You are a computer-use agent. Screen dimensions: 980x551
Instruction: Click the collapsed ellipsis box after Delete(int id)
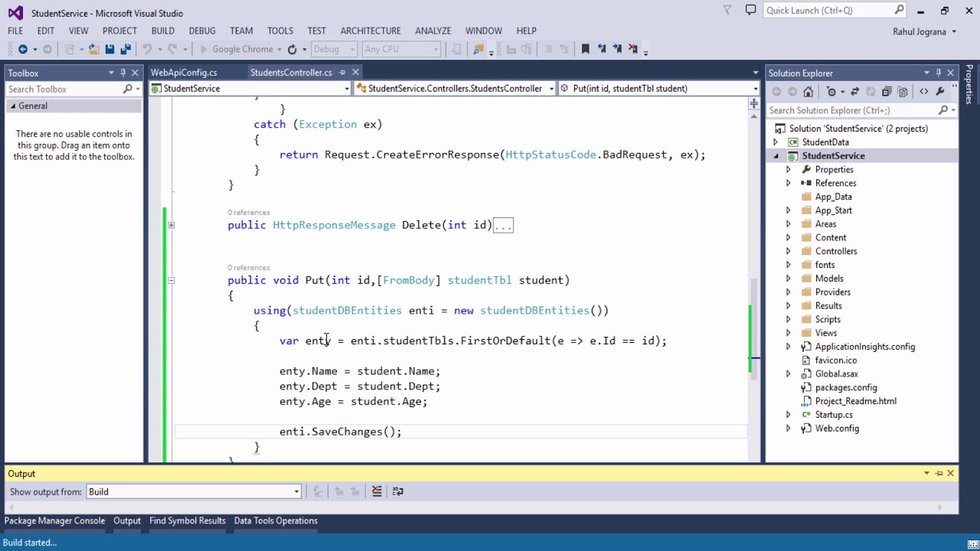503,225
